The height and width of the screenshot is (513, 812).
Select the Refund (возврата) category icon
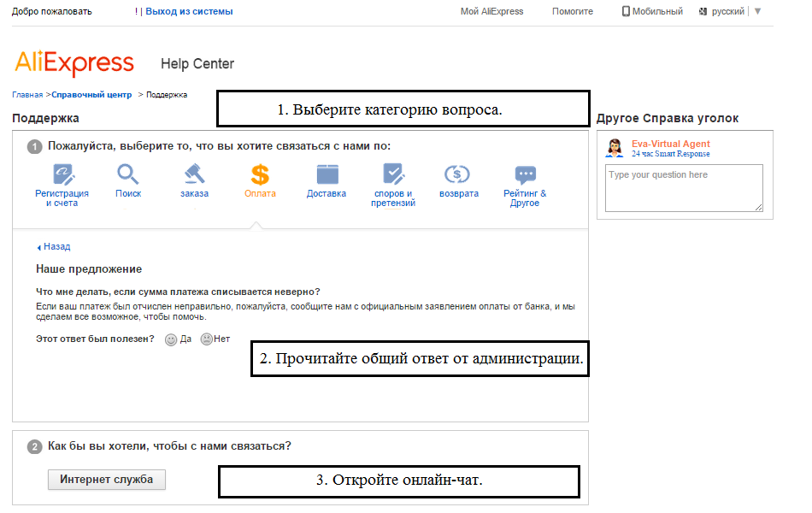(x=458, y=175)
